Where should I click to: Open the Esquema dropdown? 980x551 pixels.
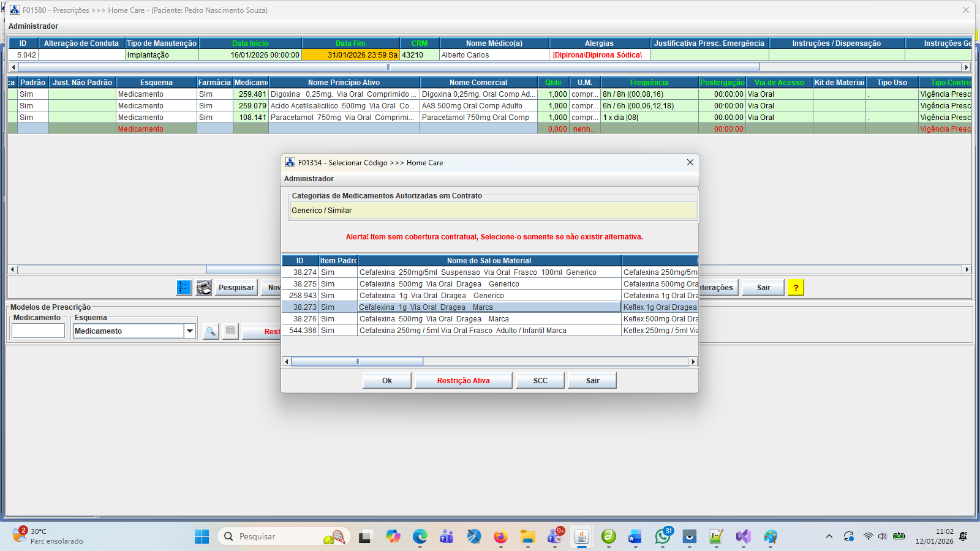190,331
